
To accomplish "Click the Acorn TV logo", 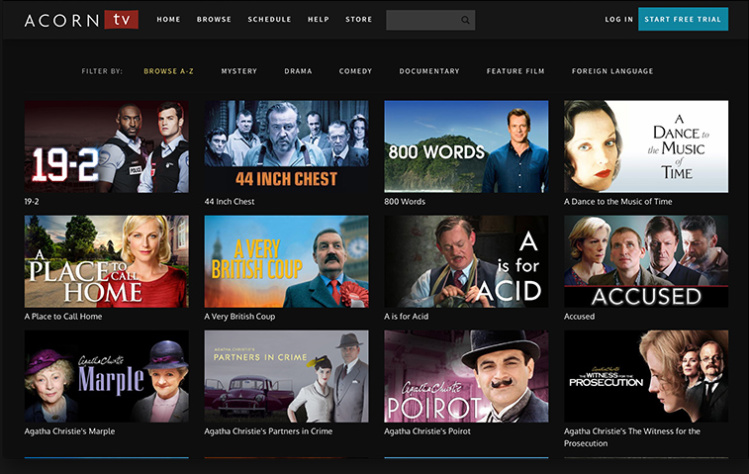I will [x=81, y=20].
